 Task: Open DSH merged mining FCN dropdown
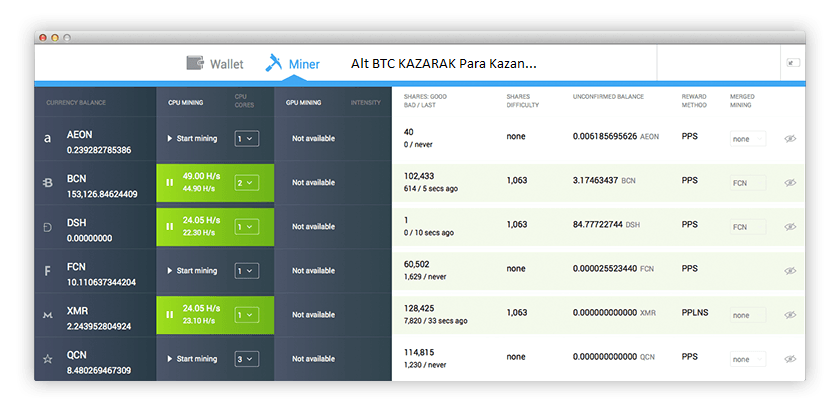click(748, 227)
